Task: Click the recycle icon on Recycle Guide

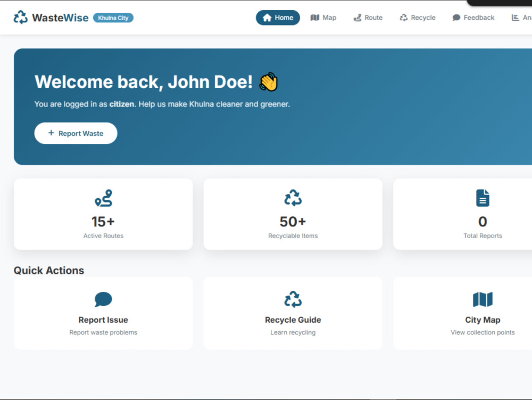Action: pos(293,299)
